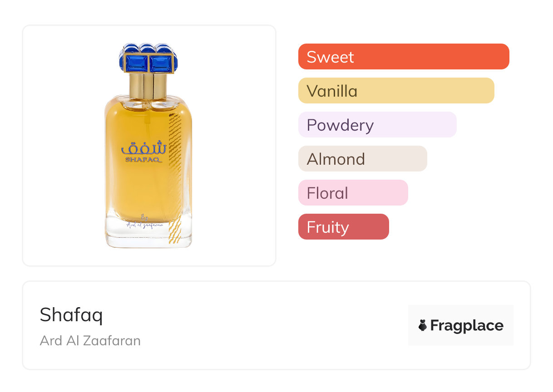The height and width of the screenshot is (392, 553).
Task: Click the Sweet label text
Action: (330, 57)
